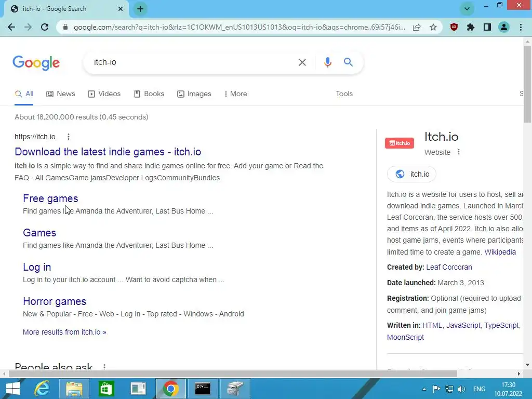532x399 pixels.
Task: Open options beside https://itch.io result
Action: (x=69, y=137)
